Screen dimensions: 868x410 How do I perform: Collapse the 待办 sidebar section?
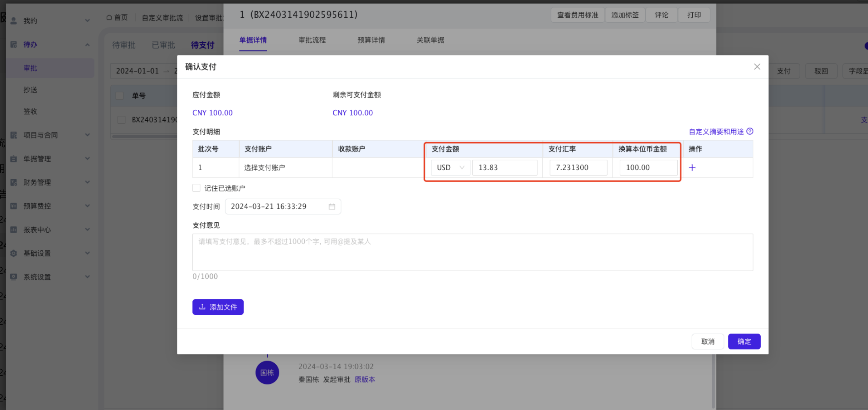87,45
